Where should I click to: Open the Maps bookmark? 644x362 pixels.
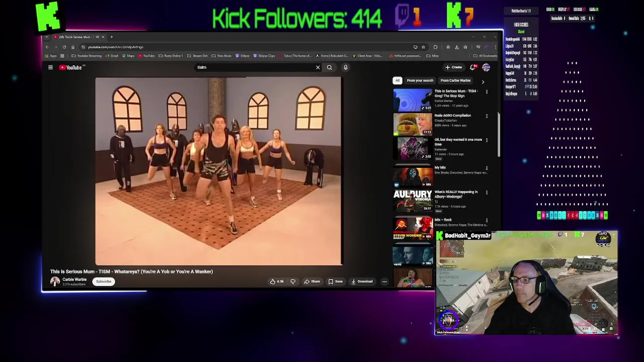[129, 56]
